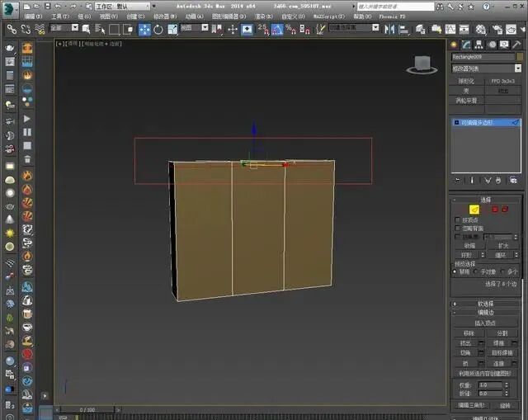Select the yellow Edge sub-object icon

point(474,210)
